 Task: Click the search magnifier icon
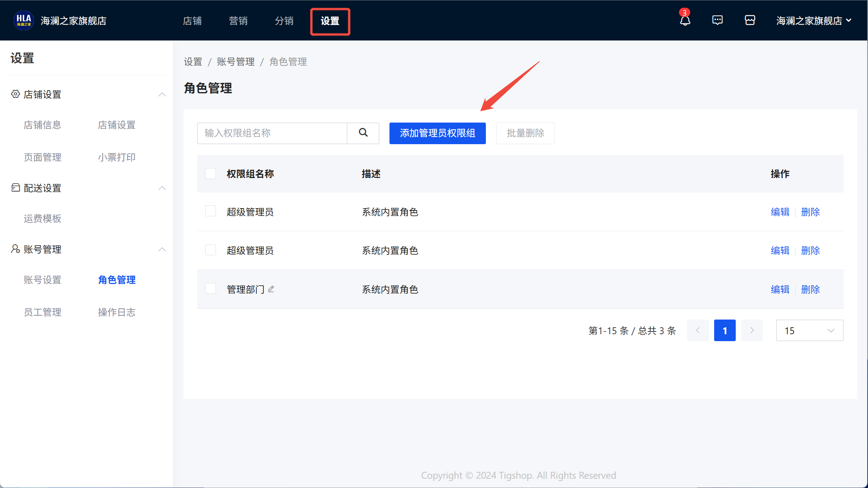pyautogui.click(x=363, y=133)
